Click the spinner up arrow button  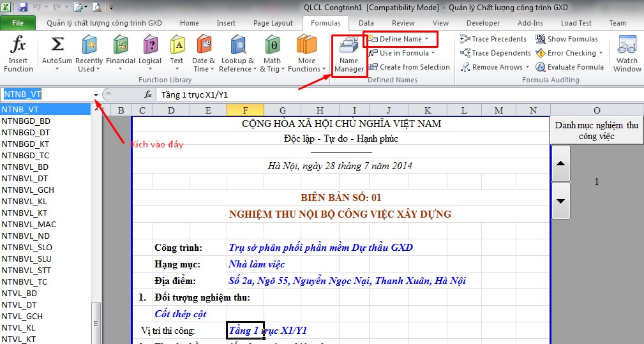(560, 163)
